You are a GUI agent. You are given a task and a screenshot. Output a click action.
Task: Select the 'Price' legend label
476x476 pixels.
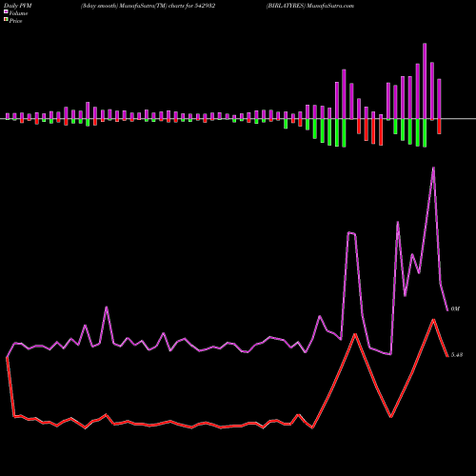tap(15, 21)
